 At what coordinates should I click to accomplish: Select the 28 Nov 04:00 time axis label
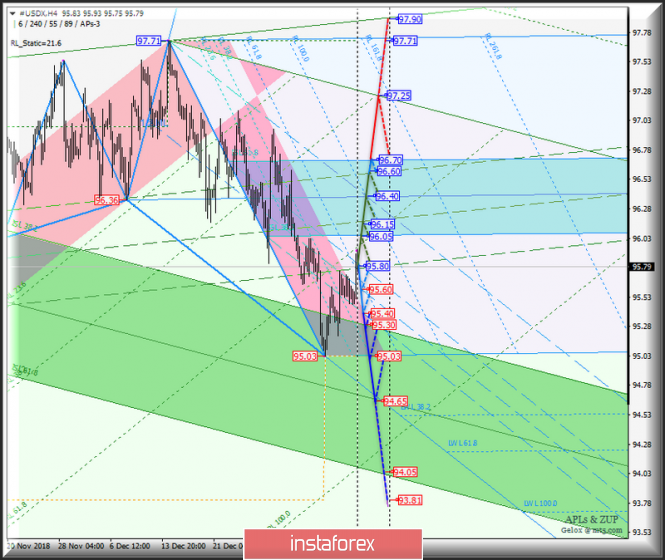pyautogui.click(x=81, y=546)
